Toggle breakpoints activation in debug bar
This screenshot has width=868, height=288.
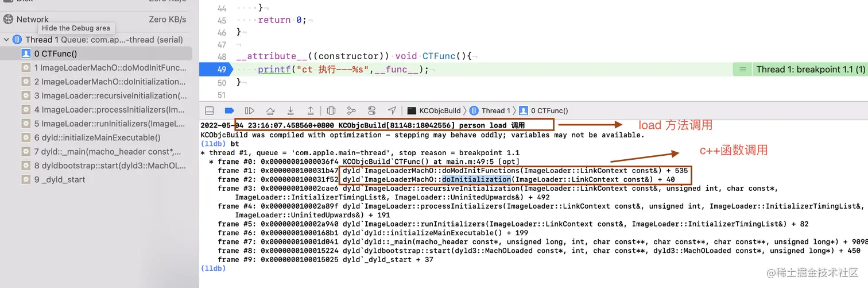point(229,110)
